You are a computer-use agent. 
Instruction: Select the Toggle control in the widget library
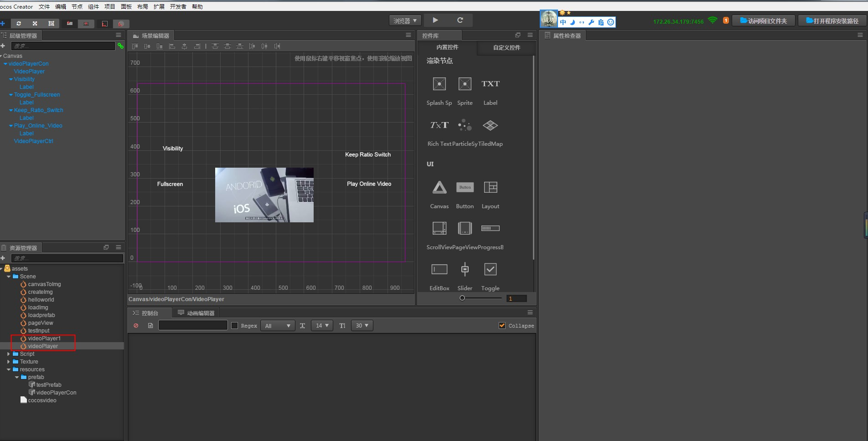pyautogui.click(x=490, y=269)
